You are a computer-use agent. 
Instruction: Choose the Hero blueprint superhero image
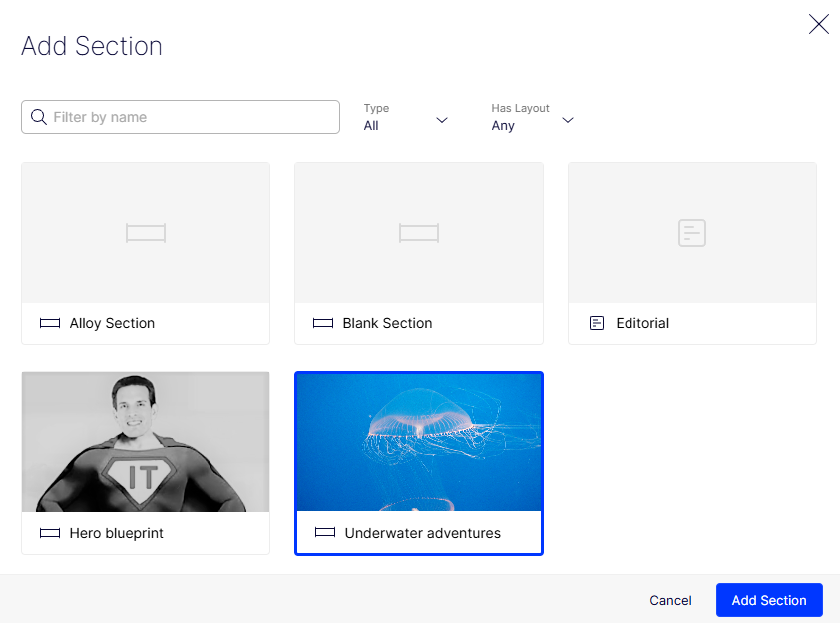(x=146, y=442)
